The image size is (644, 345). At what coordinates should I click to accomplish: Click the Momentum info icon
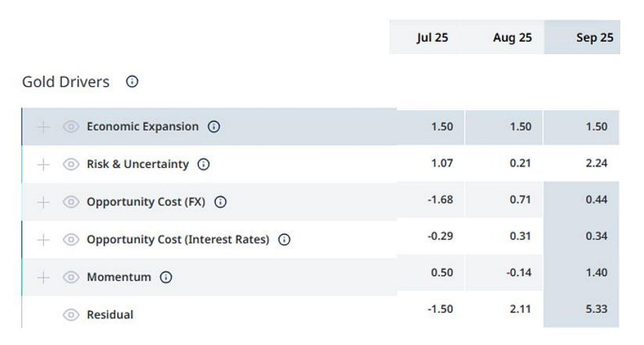coord(166,277)
